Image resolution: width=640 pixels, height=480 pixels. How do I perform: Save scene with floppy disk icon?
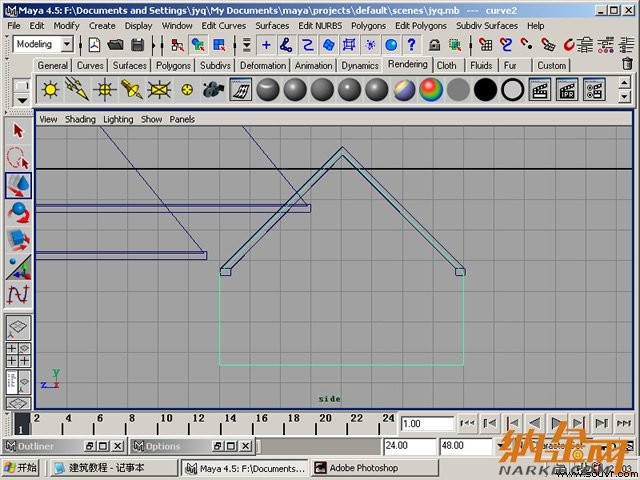[138, 45]
